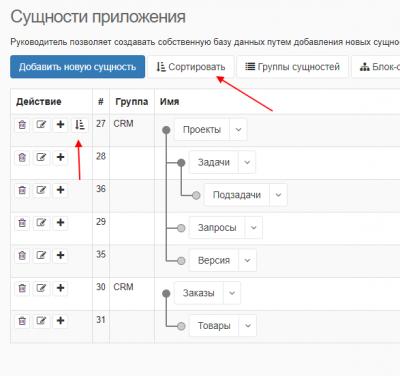Open the Подзадачи dropdown chevron
Image resolution: width=400 pixels, height=376 pixels.
coord(278,195)
